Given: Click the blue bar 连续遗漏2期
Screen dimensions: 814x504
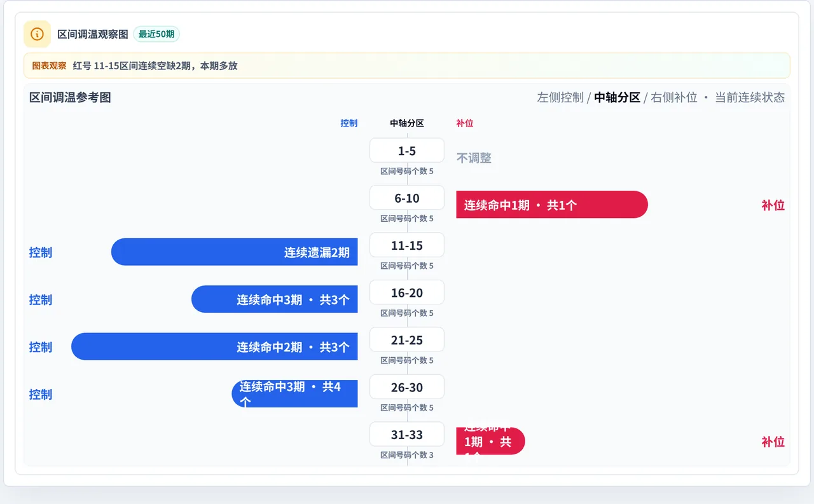Looking at the screenshot, I should point(235,252).
